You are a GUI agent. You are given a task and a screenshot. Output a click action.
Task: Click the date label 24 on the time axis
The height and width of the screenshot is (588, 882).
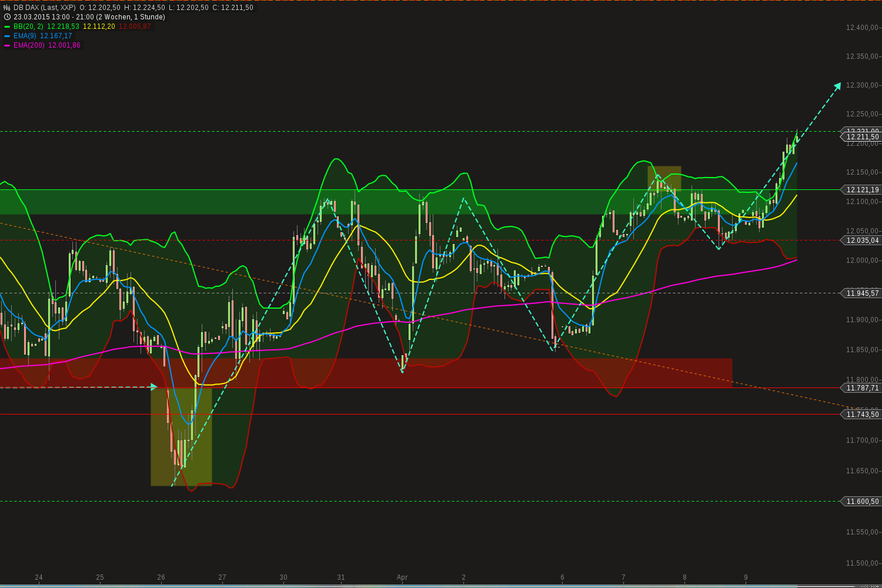click(x=39, y=577)
